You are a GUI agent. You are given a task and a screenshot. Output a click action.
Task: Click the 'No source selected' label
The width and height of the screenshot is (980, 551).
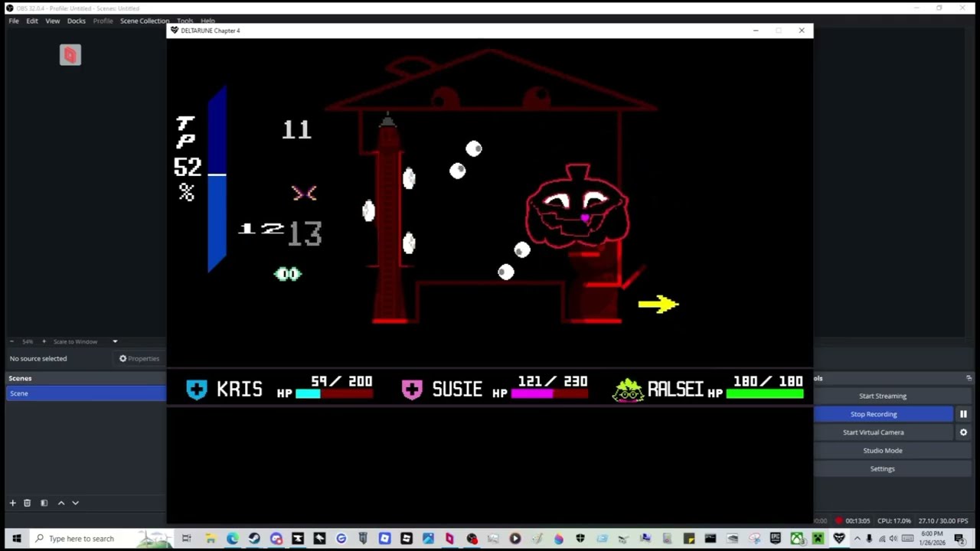click(38, 358)
